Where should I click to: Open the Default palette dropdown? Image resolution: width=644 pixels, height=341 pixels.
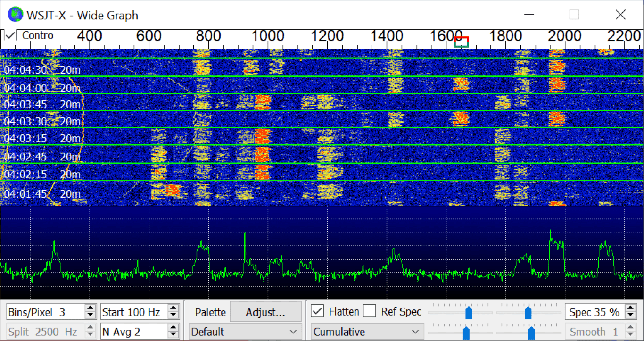(x=245, y=332)
